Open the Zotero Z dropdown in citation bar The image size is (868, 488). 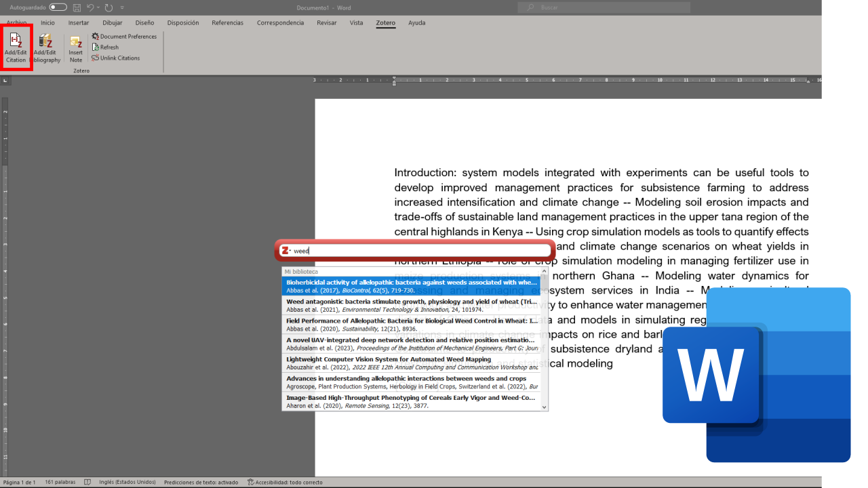(286, 251)
